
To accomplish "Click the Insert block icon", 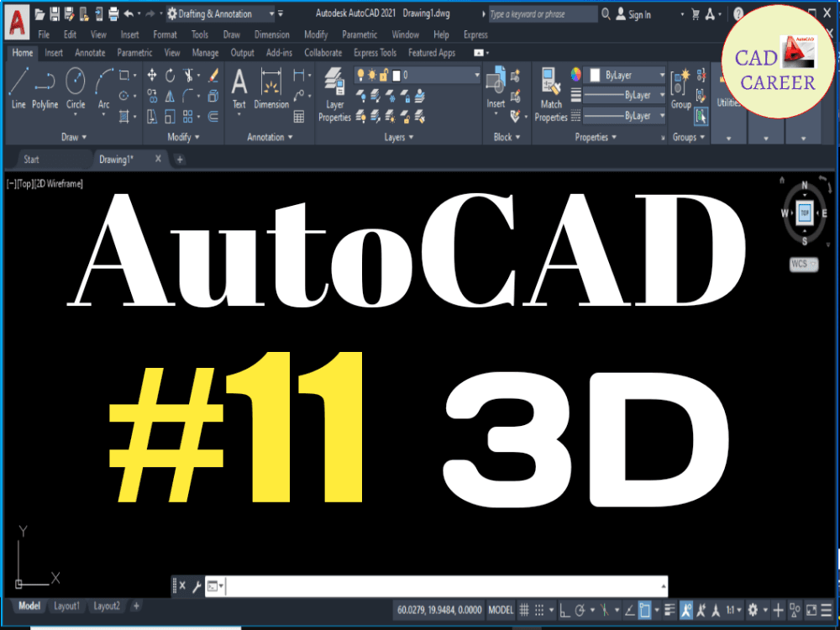I will pyautogui.click(x=496, y=87).
